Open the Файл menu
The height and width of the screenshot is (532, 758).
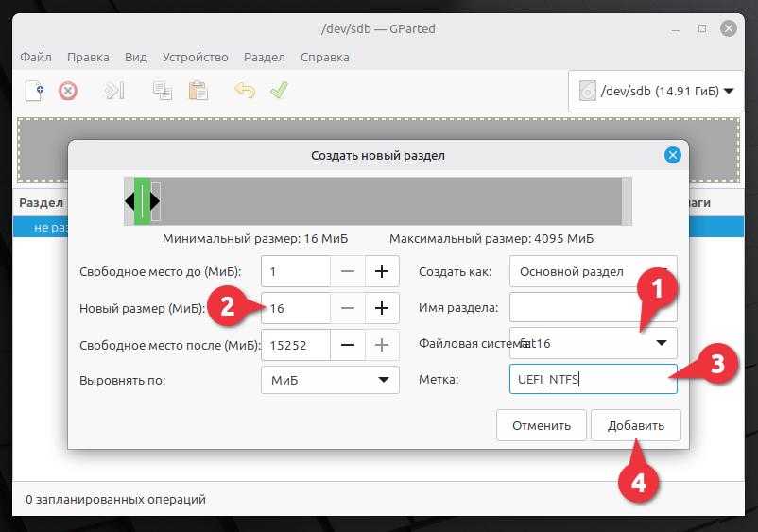tap(36, 57)
